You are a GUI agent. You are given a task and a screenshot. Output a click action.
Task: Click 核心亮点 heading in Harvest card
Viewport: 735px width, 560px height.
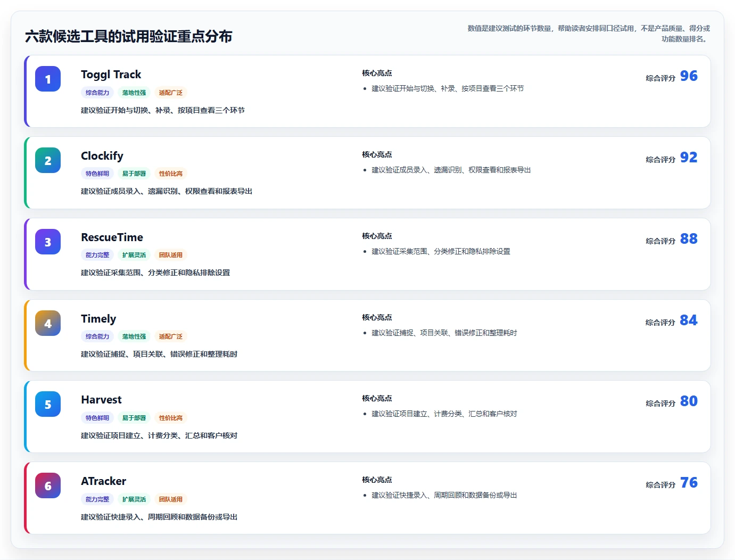click(377, 398)
